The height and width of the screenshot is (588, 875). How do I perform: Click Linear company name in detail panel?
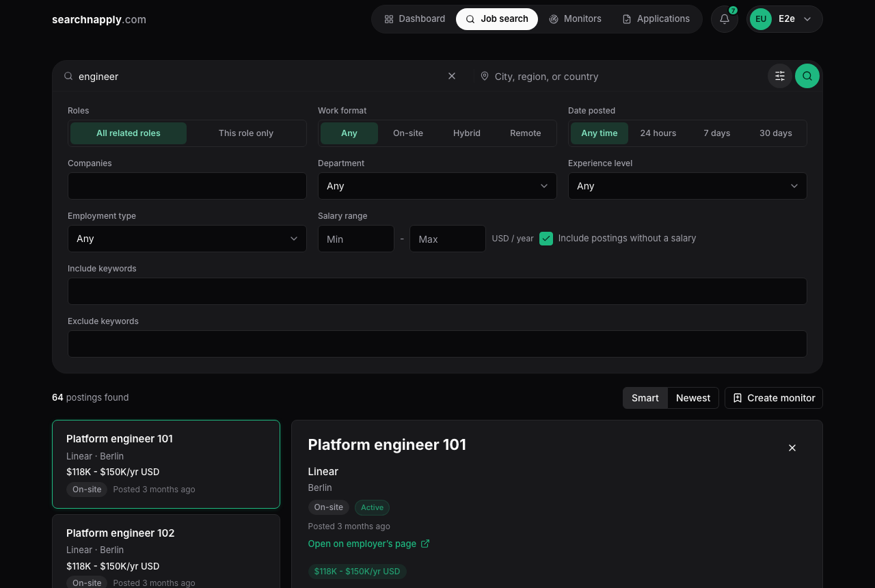click(x=323, y=471)
